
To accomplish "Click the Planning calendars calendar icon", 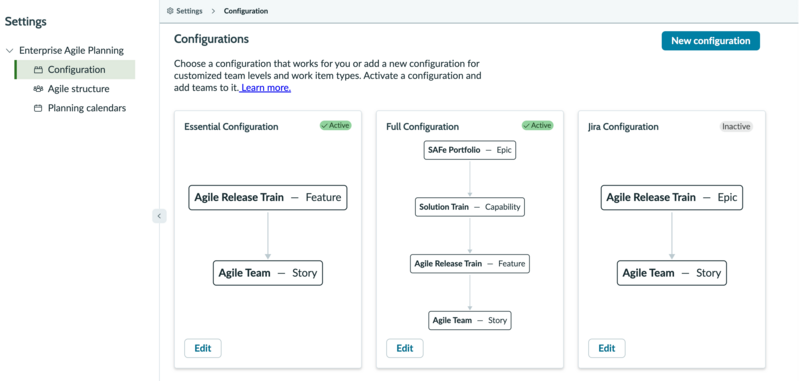I will (x=38, y=108).
